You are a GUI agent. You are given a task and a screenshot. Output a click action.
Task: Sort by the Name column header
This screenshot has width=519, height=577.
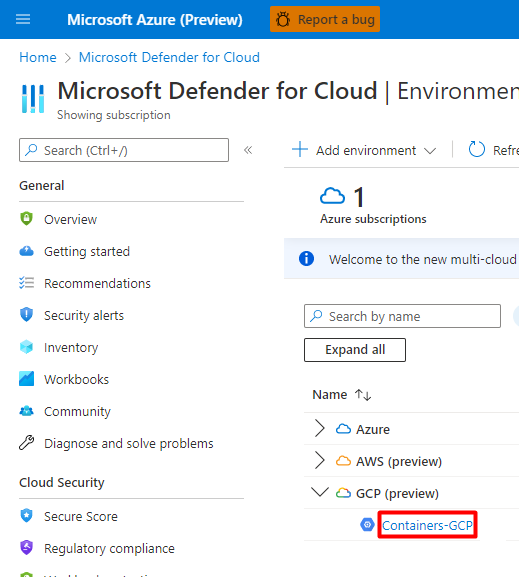pos(330,394)
